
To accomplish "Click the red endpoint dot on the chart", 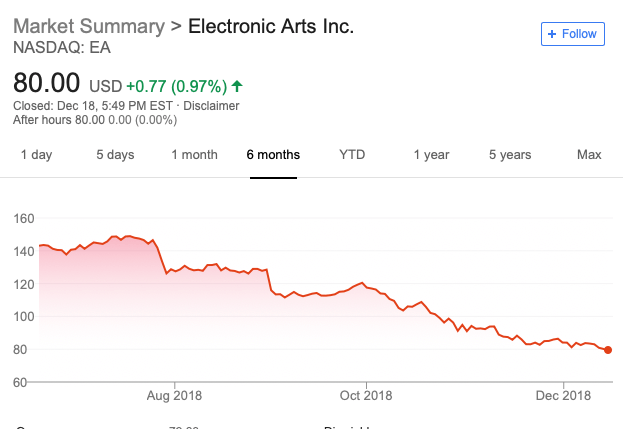I will (608, 350).
